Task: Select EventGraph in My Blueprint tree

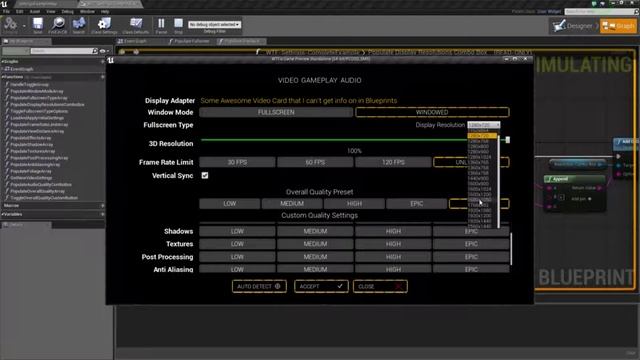Action: 21,69
